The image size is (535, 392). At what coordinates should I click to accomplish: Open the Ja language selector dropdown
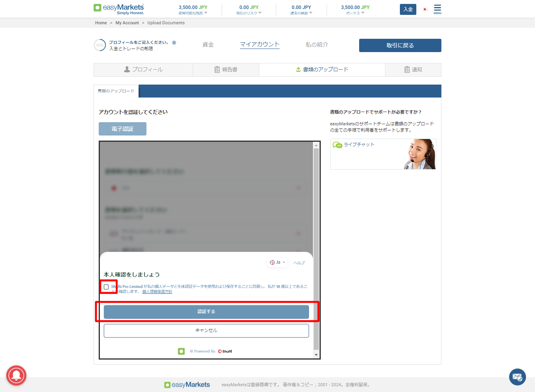tap(277, 262)
